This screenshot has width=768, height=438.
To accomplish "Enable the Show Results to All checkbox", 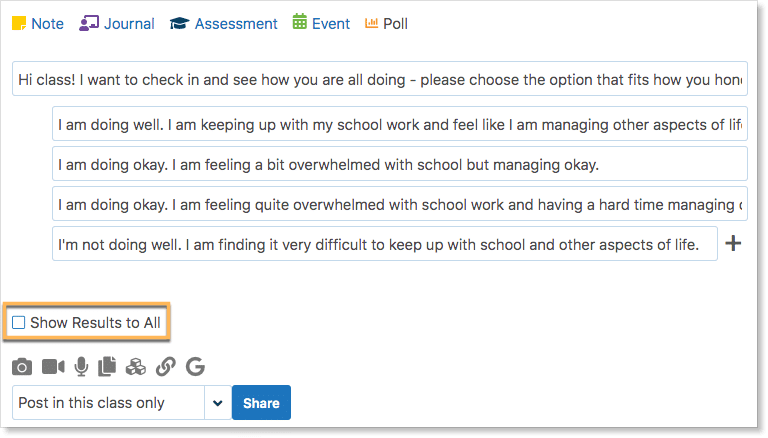I will 19,323.
